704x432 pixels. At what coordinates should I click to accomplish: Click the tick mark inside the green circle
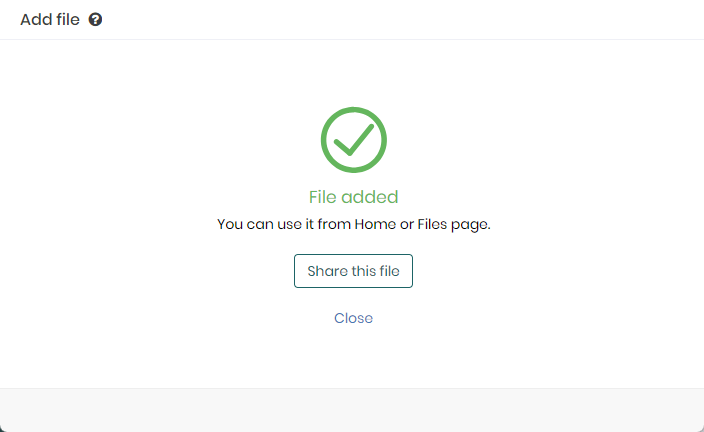coord(354,140)
